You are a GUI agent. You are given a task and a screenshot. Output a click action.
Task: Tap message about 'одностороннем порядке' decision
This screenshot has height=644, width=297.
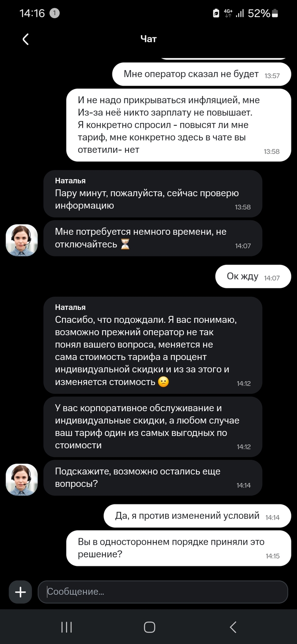(x=179, y=548)
